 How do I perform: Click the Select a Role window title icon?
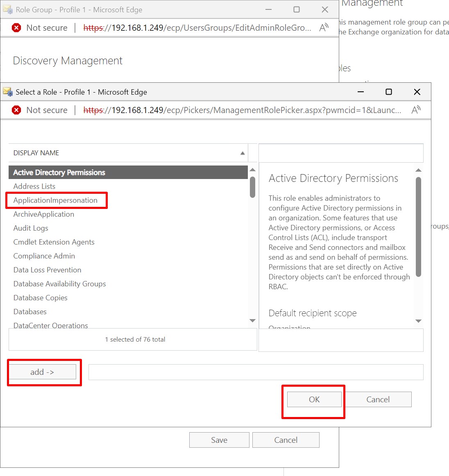(8, 92)
